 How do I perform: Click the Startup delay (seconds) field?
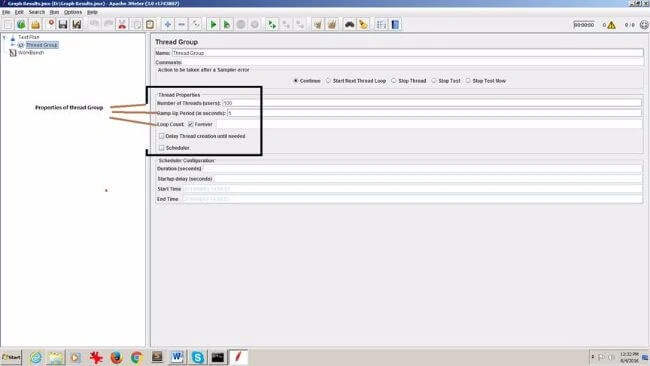pyautogui.click(x=428, y=179)
